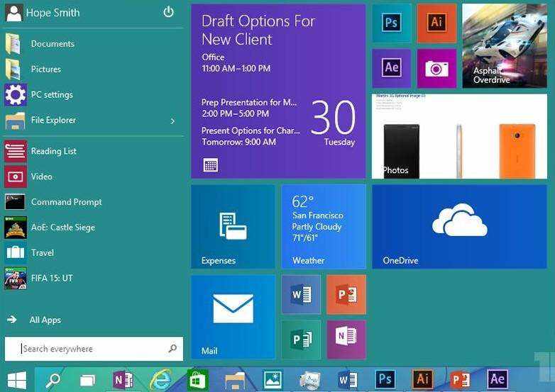Launch OneNote from Start tile

(346, 340)
